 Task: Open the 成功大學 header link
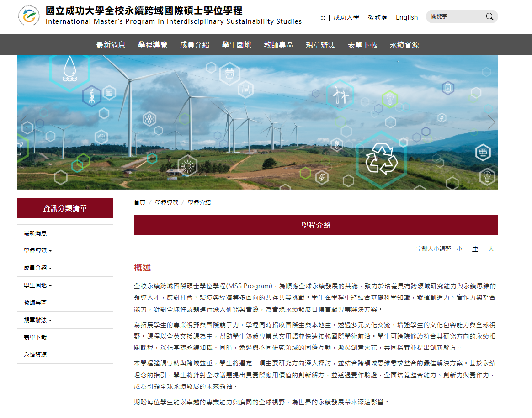click(346, 17)
